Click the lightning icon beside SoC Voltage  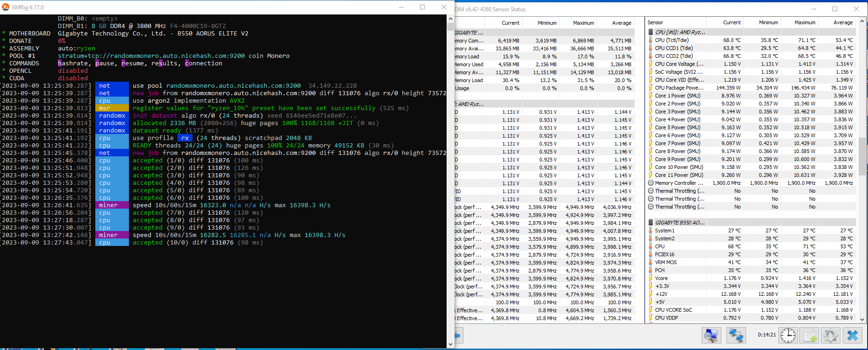tap(650, 72)
